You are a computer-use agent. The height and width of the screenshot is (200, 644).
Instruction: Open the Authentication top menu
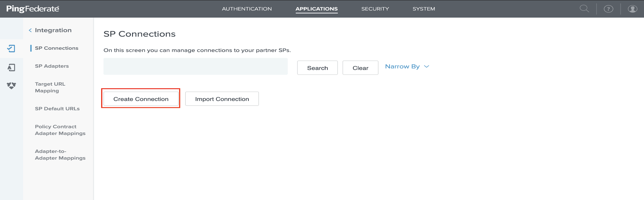pos(247,9)
